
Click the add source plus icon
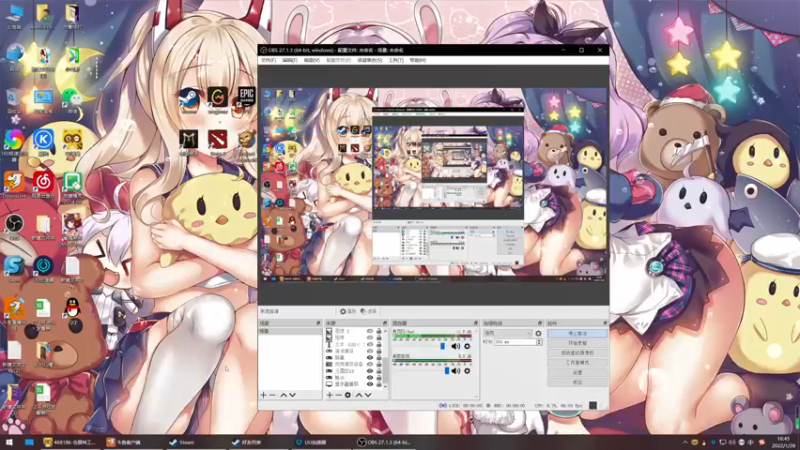click(x=328, y=396)
